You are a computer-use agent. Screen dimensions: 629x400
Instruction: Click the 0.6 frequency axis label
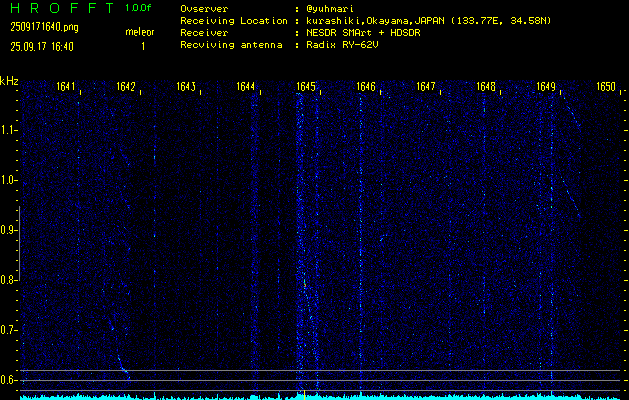7,380
